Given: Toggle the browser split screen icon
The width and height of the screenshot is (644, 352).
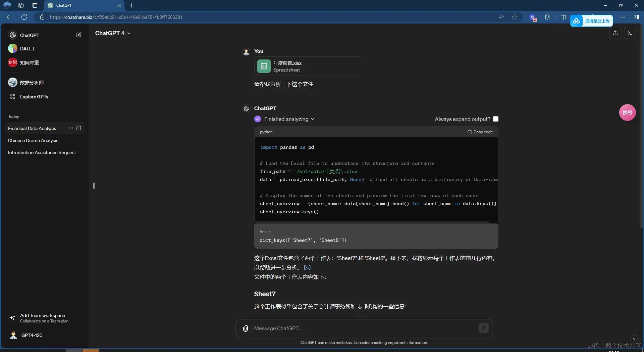Looking at the screenshot, I should click(x=563, y=17).
